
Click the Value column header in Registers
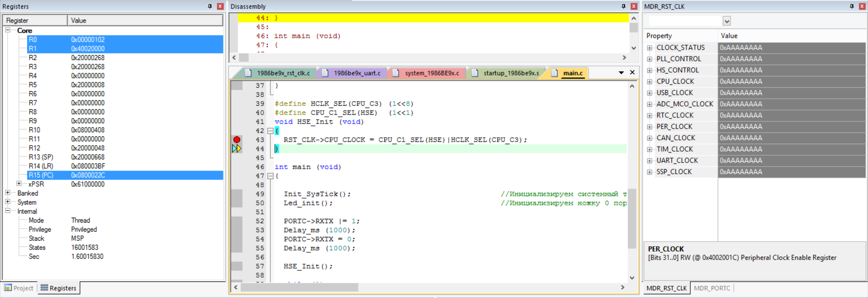coord(145,20)
